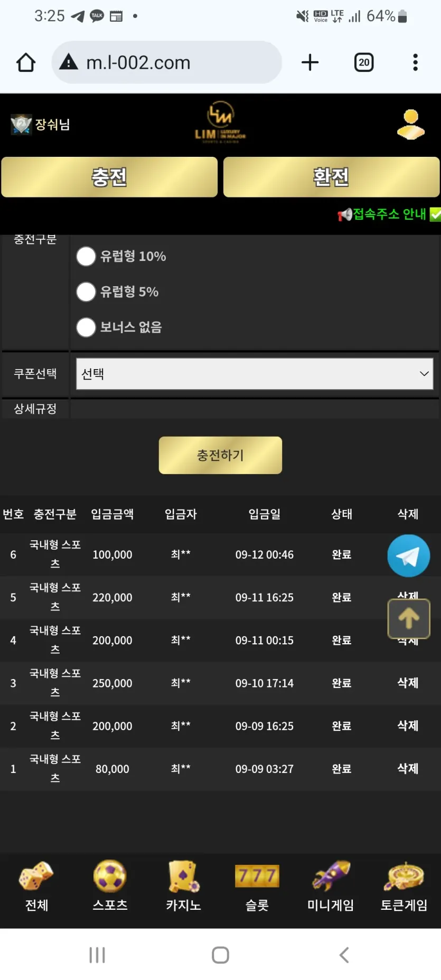Image resolution: width=441 pixels, height=980 pixels.
Task: Open the 슬롯 bottom tab
Action: [257, 886]
